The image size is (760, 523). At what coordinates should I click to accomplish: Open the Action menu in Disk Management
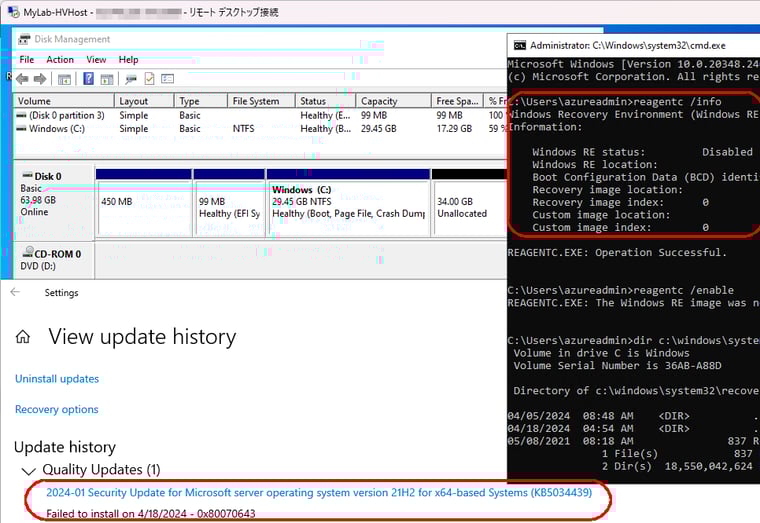(60, 60)
